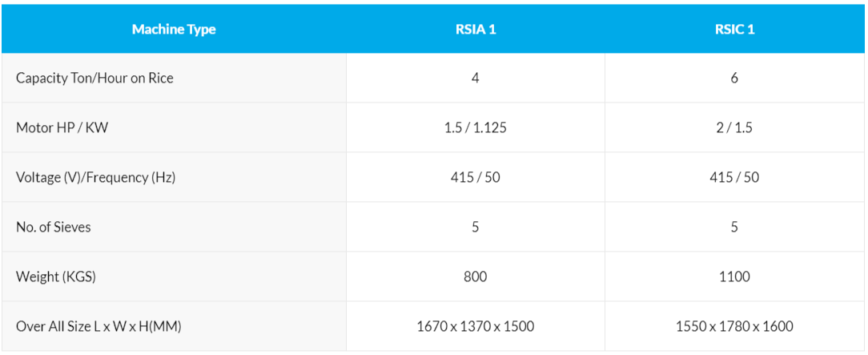Click the RSIA 1 voltage 415 / 50 cell

click(x=476, y=178)
